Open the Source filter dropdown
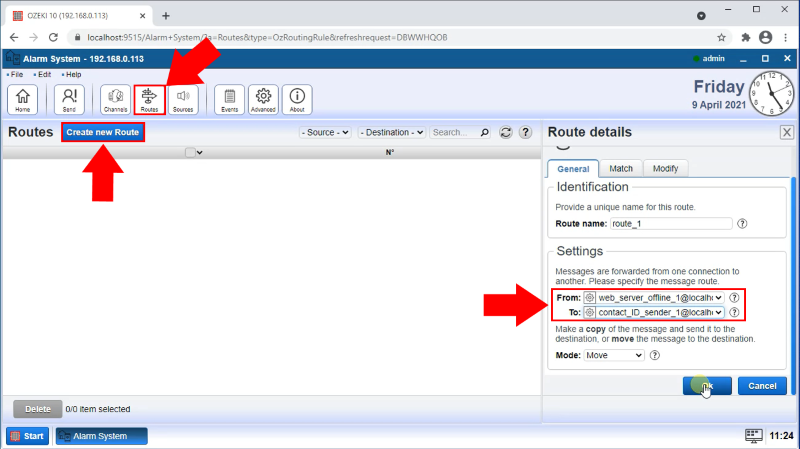The height and width of the screenshot is (449, 800). point(325,132)
